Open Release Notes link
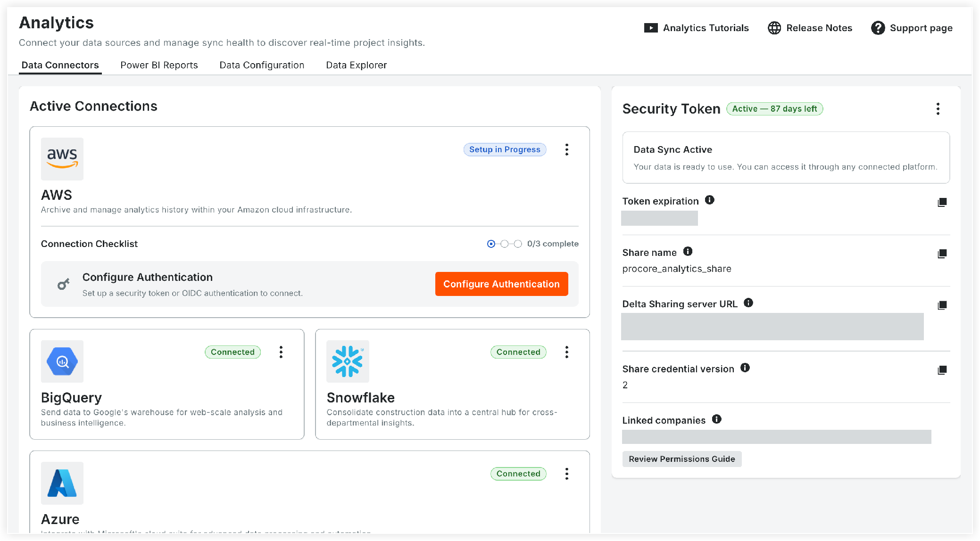 pyautogui.click(x=810, y=28)
